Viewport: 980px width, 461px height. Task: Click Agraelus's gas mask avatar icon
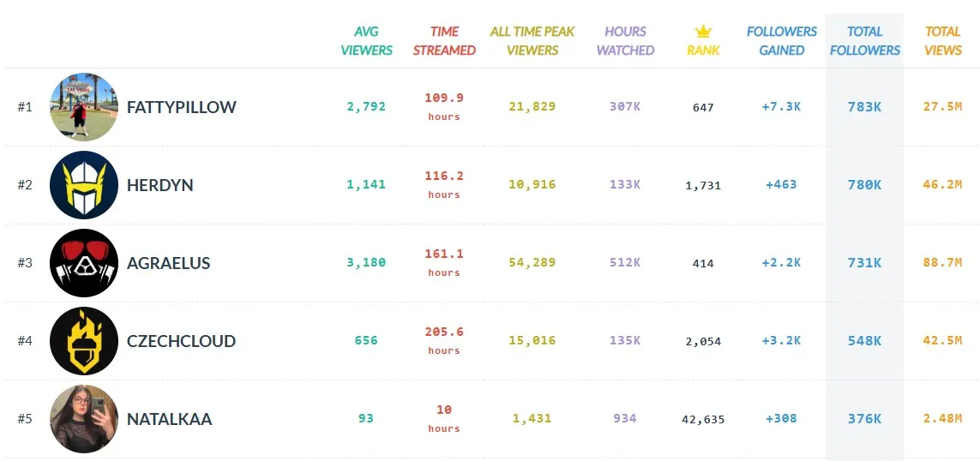(x=84, y=263)
